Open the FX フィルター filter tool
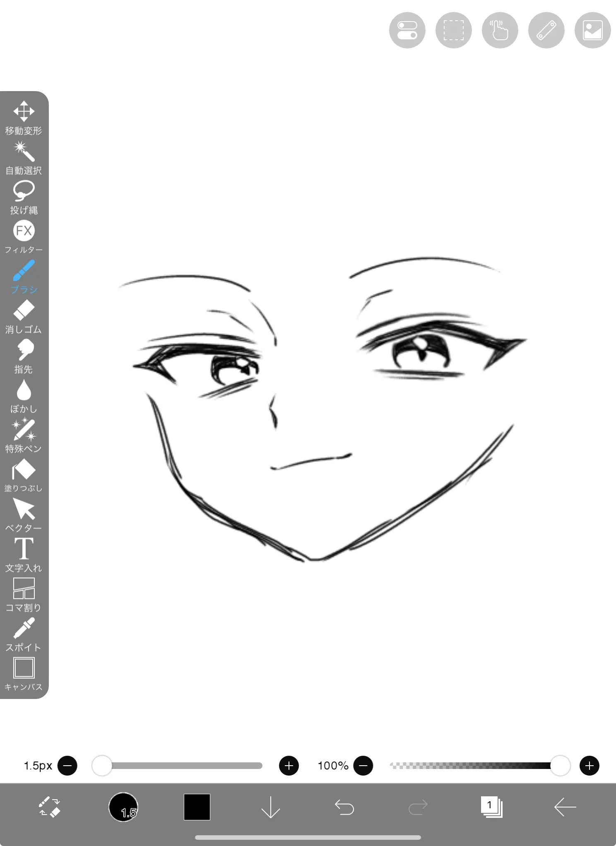 (24, 237)
